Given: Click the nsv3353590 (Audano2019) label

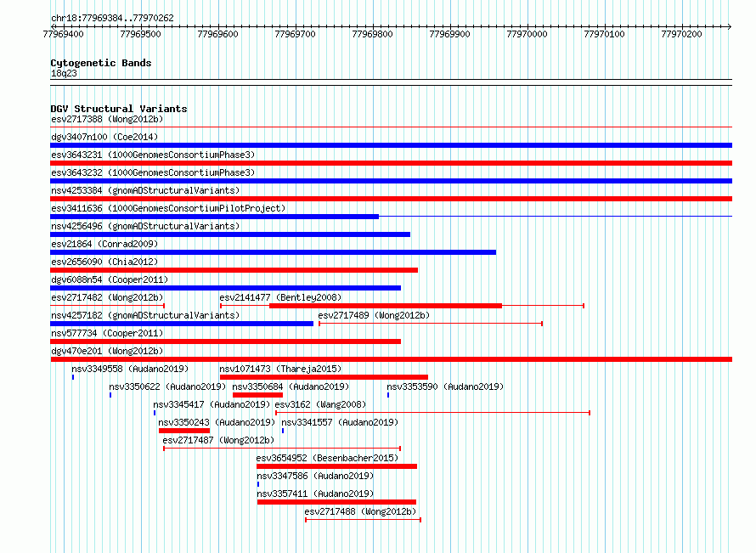Looking at the screenshot, I should 445,387.
